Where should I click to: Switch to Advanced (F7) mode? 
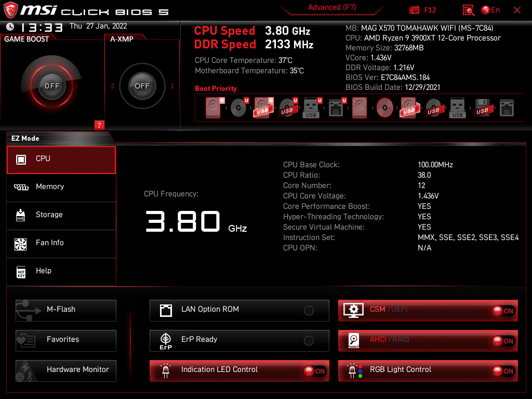point(332,7)
